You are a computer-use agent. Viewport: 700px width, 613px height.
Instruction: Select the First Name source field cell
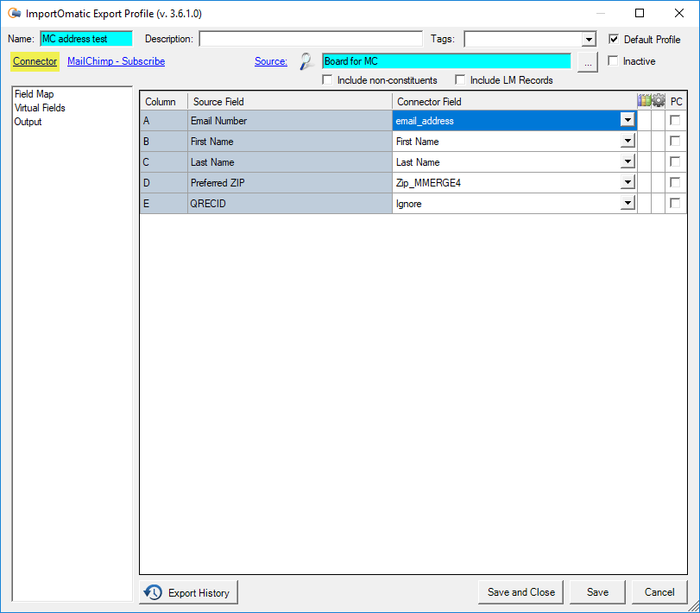290,141
